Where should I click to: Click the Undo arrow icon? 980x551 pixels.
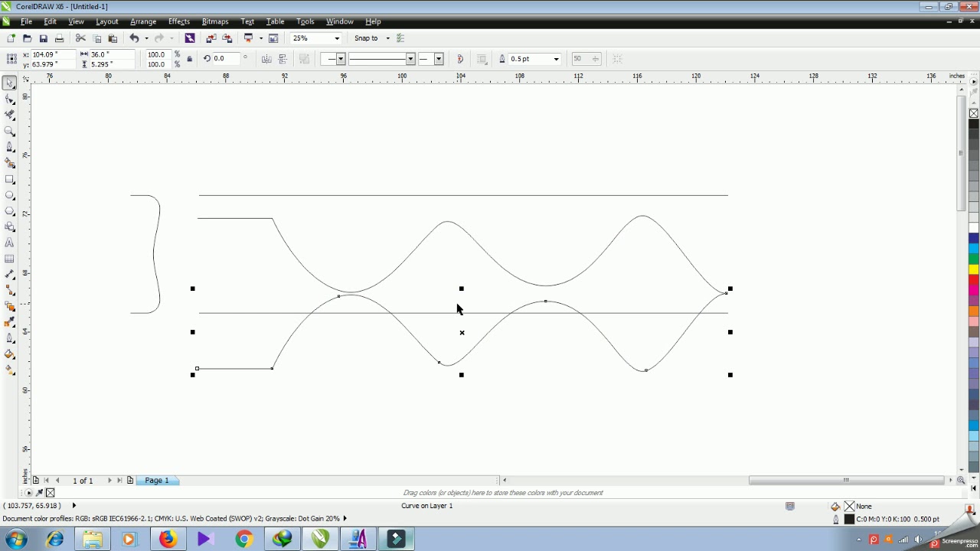pyautogui.click(x=134, y=38)
